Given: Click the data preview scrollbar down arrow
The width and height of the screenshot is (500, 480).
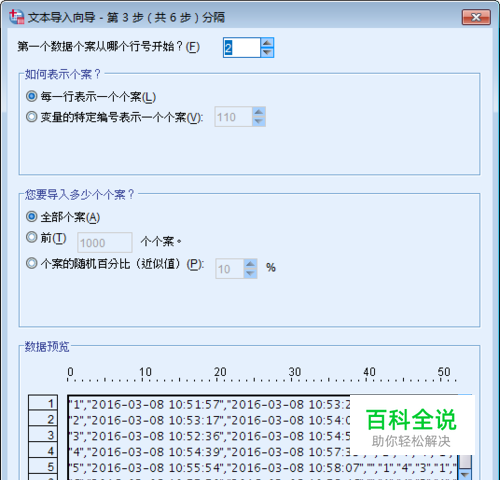Looking at the screenshot, I should [x=465, y=474].
